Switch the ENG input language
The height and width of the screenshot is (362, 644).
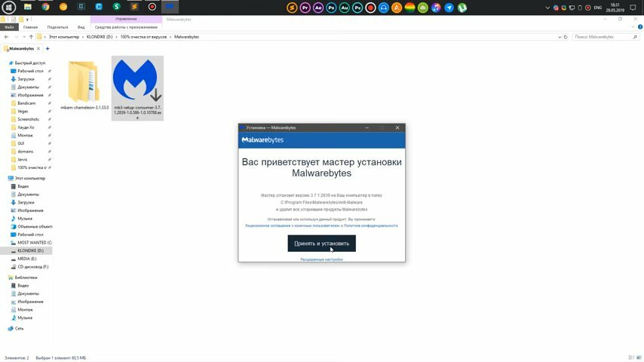coord(598,8)
